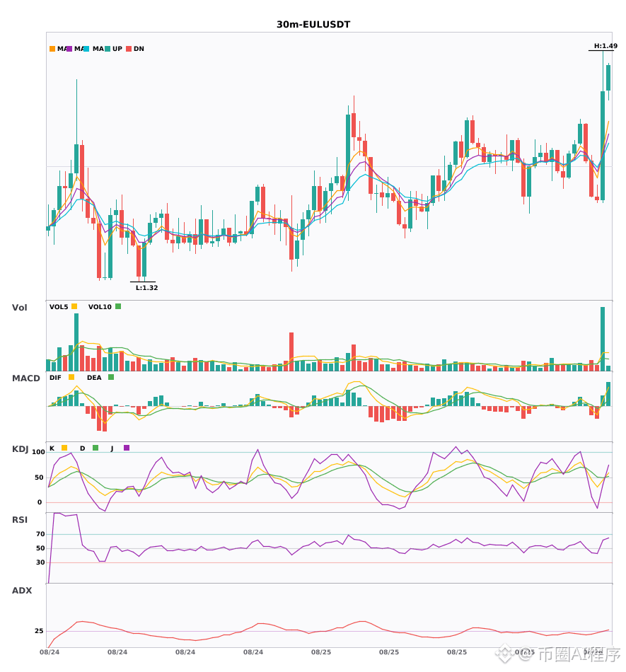
Task: Click the 100 axis value in KDJ panel
Action: [x=39, y=452]
